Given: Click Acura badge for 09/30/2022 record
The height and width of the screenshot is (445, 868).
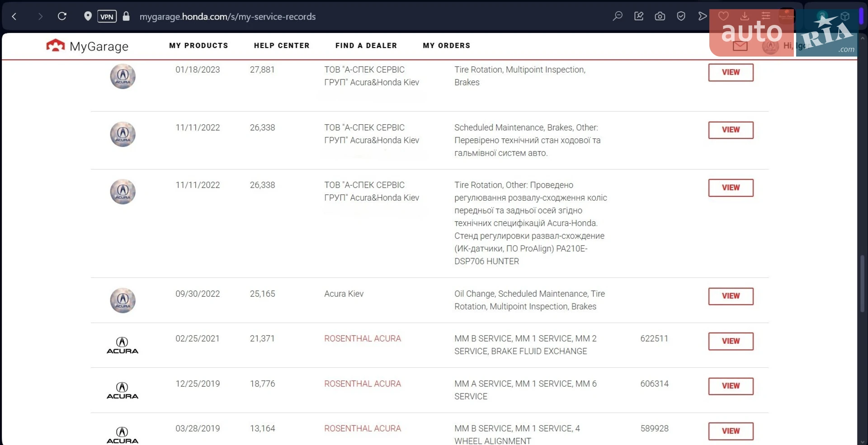Looking at the screenshot, I should [x=123, y=300].
